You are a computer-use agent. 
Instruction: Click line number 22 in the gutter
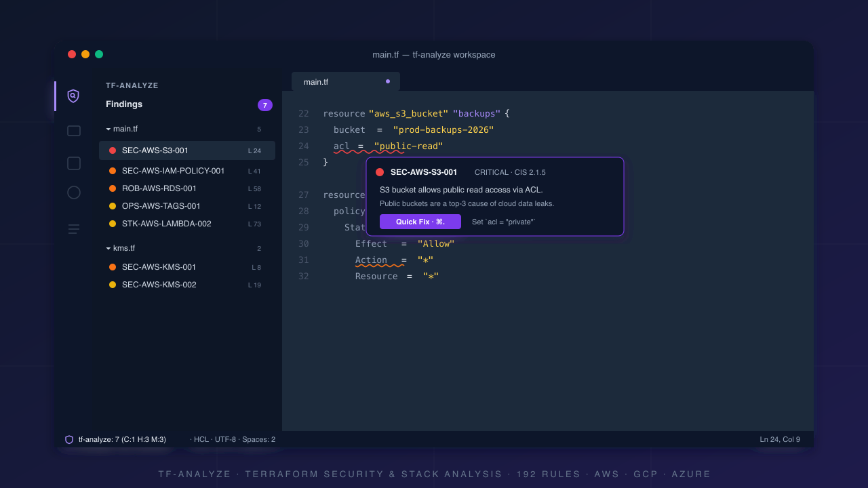point(303,114)
